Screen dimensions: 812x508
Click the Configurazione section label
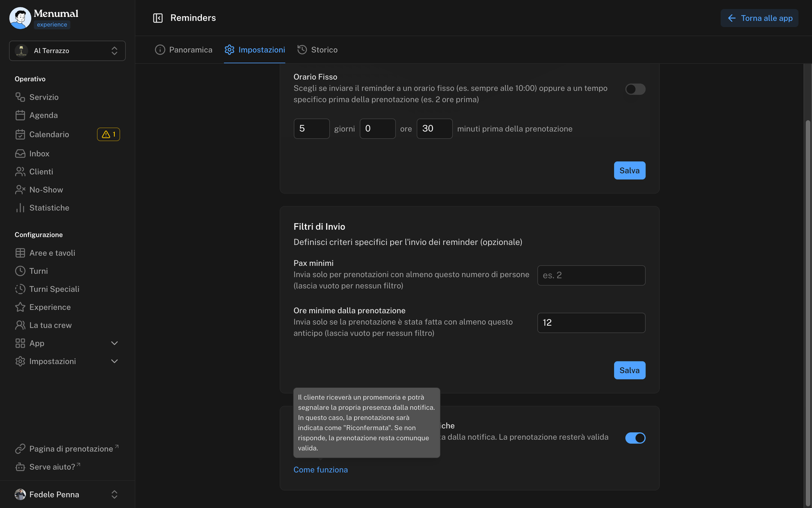pos(39,234)
